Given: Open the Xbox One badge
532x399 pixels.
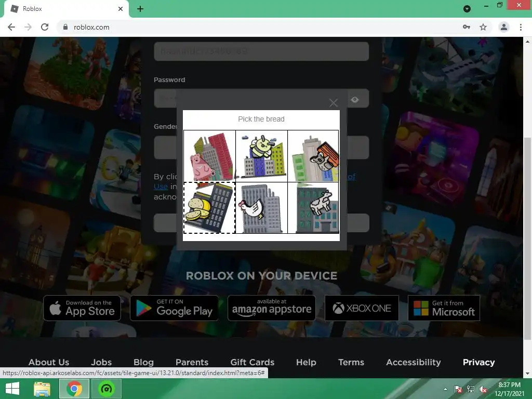Looking at the screenshot, I should 362,308.
